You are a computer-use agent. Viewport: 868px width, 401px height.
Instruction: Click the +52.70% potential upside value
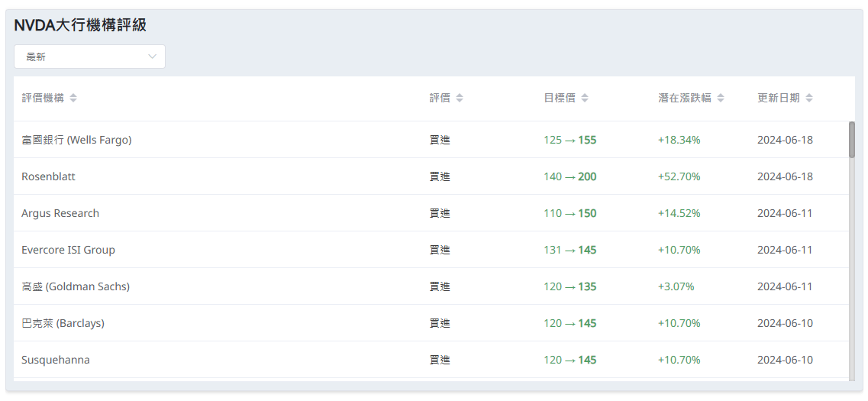point(679,176)
